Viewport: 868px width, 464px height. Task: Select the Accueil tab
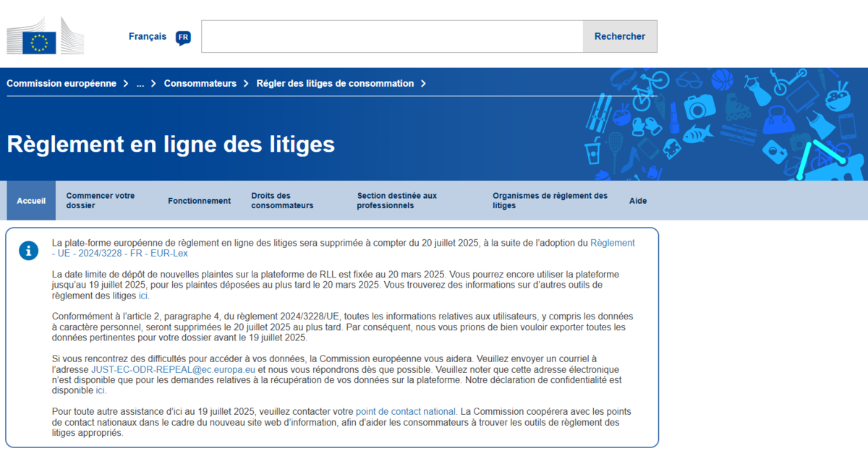coord(31,201)
